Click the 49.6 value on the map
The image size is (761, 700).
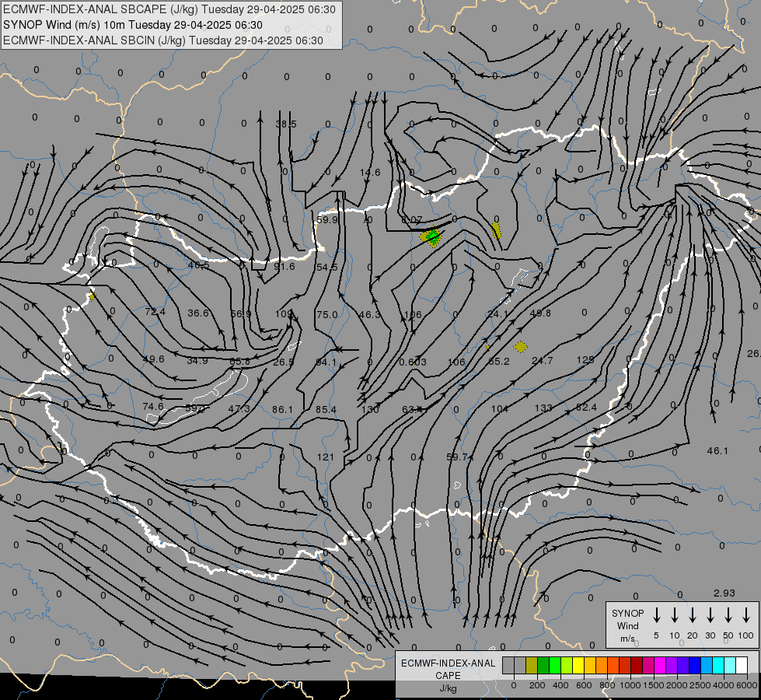point(153,359)
